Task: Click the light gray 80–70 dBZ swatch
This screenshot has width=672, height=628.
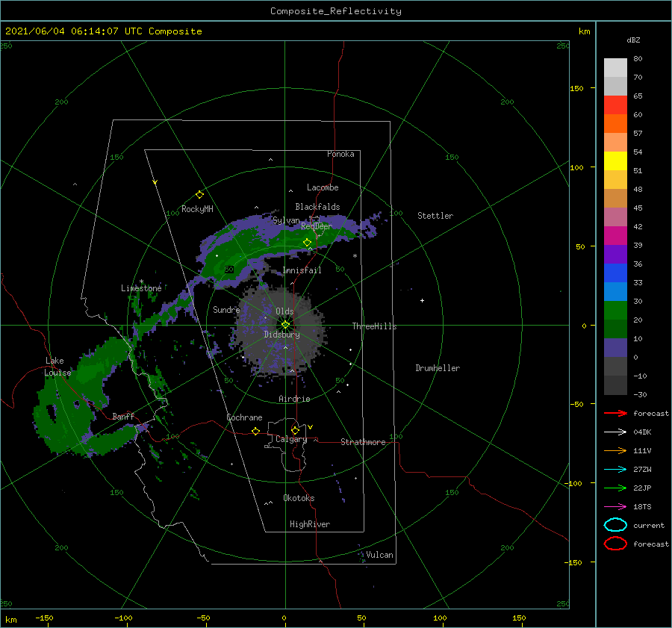Action: 615,68
